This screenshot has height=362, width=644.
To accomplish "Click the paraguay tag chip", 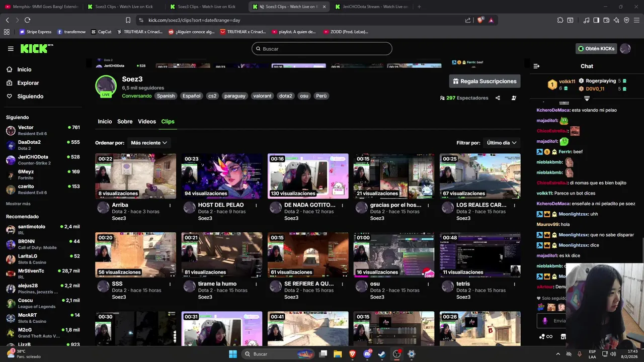I will (235, 96).
